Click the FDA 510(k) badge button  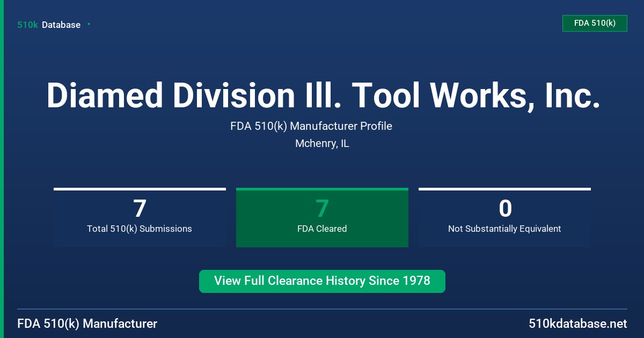595,23
